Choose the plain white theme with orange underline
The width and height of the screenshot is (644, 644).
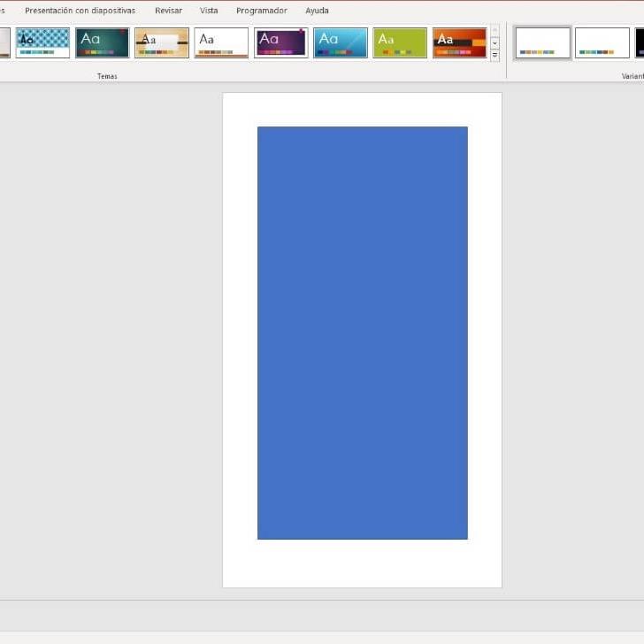pos(221,42)
